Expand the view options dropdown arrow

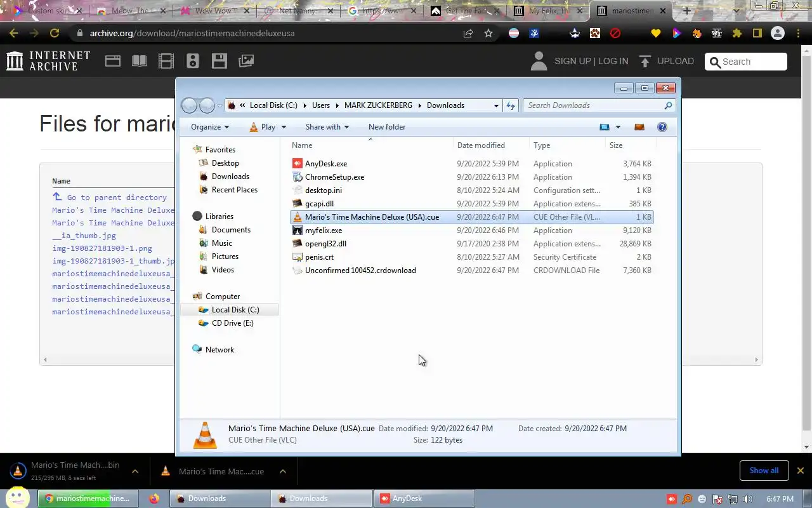pos(618,127)
